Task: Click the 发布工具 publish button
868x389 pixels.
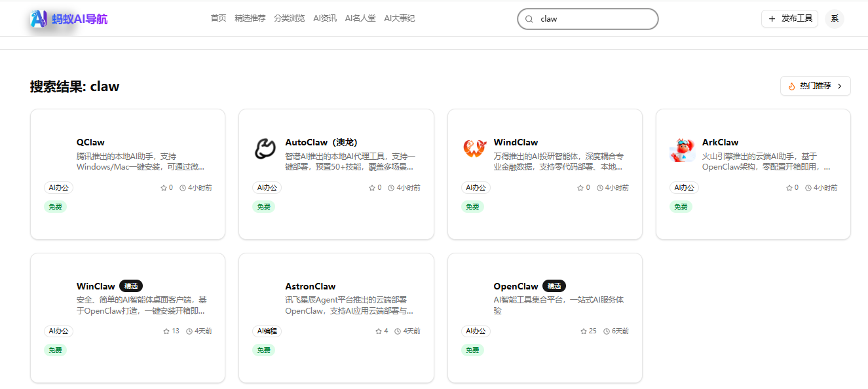Action: click(789, 18)
